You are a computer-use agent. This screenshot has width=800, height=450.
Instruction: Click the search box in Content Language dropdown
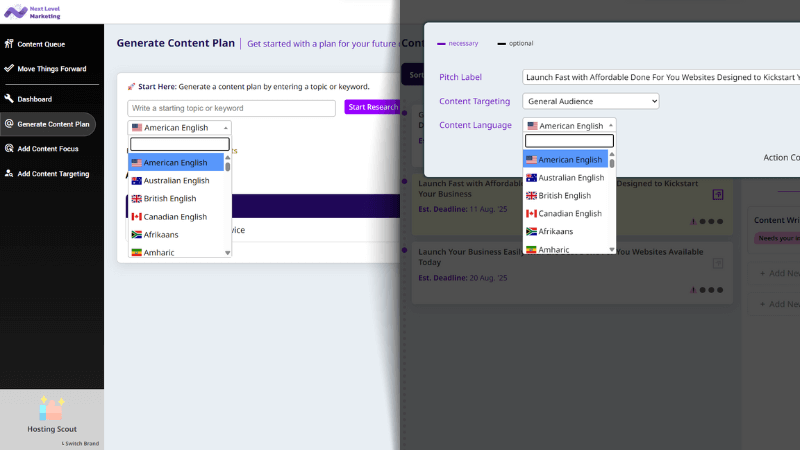569,141
